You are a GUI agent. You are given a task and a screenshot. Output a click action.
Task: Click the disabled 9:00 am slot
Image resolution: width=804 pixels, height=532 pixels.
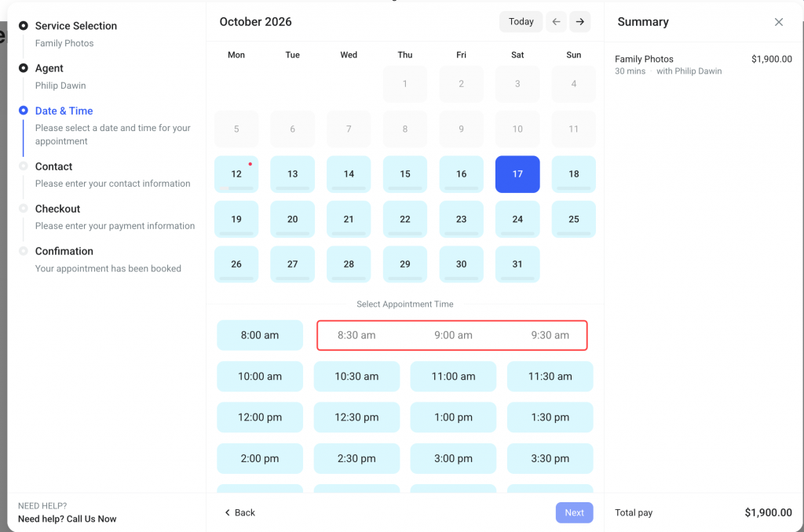click(453, 335)
